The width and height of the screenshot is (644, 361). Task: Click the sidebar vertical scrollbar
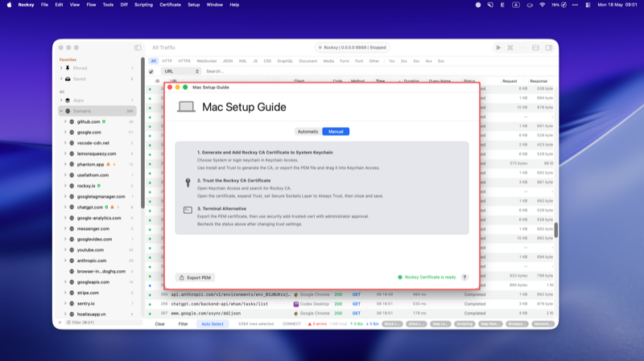pos(142,133)
